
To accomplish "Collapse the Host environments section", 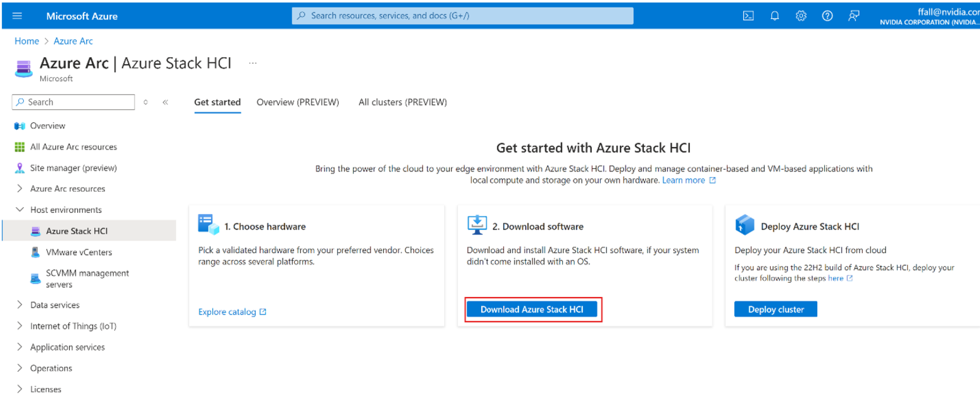I will [x=20, y=210].
